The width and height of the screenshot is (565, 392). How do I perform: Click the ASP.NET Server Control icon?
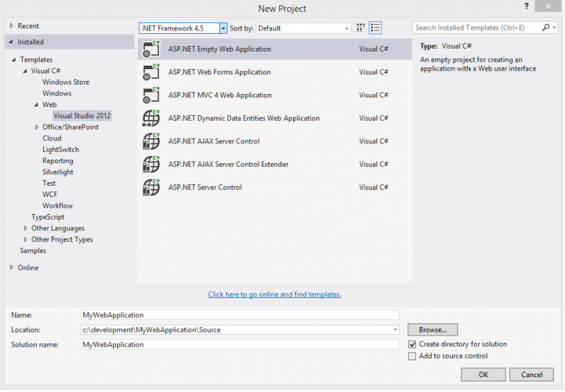pos(151,187)
